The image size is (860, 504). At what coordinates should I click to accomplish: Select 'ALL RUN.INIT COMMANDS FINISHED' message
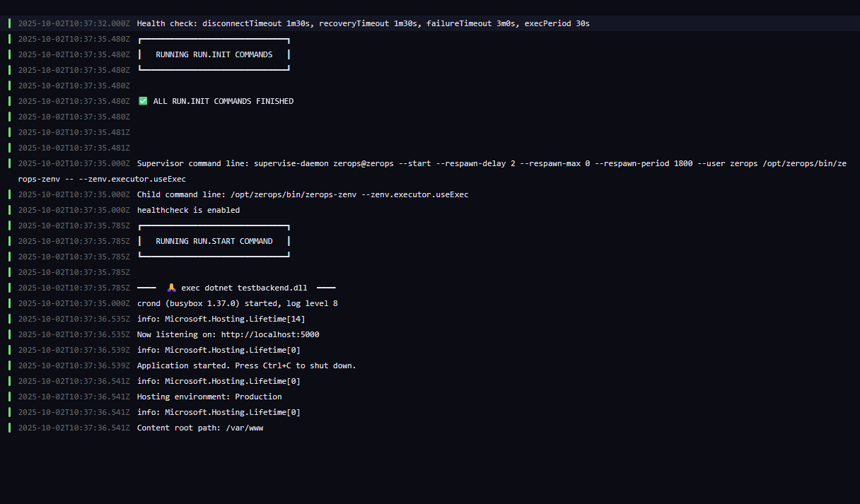[x=223, y=101]
